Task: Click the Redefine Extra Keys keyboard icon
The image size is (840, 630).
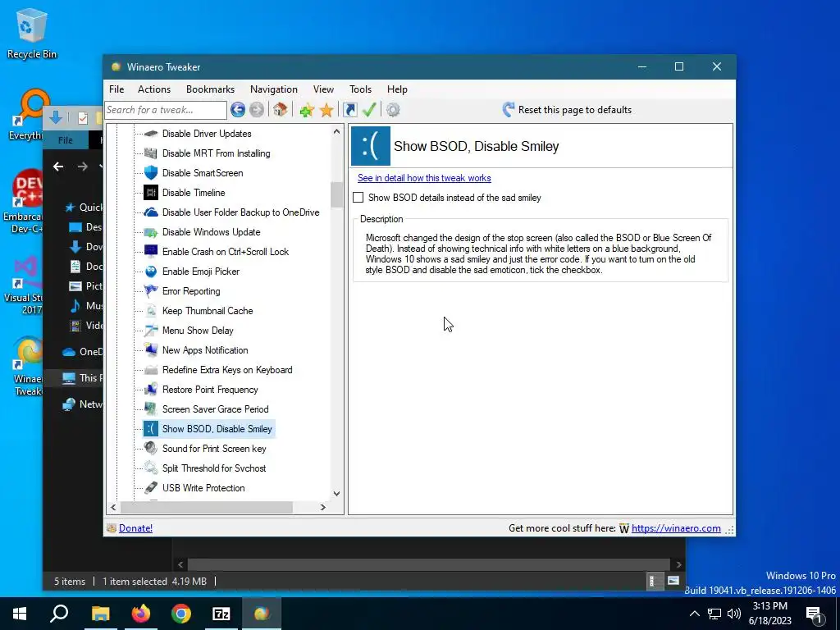Action: (151, 370)
